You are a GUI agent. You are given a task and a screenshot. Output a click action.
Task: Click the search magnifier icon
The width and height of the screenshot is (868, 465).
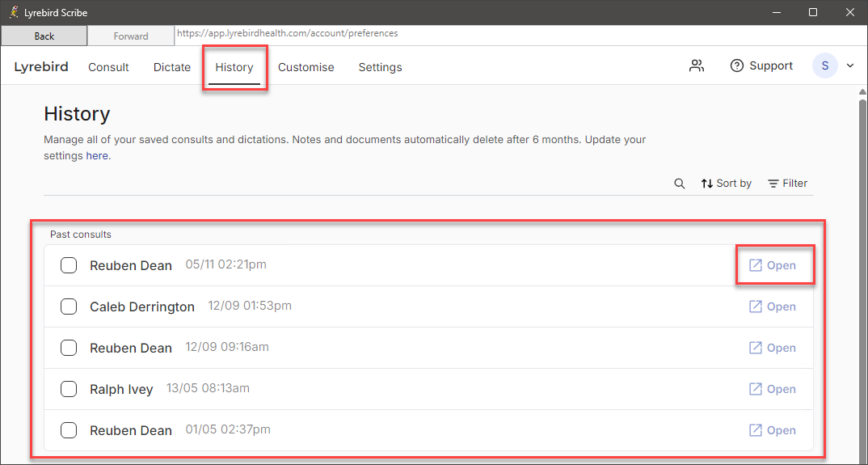coord(679,184)
